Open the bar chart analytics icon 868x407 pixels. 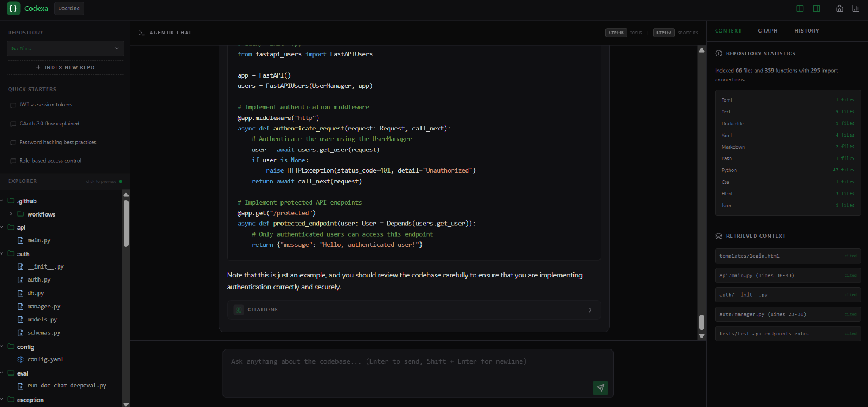(x=856, y=8)
